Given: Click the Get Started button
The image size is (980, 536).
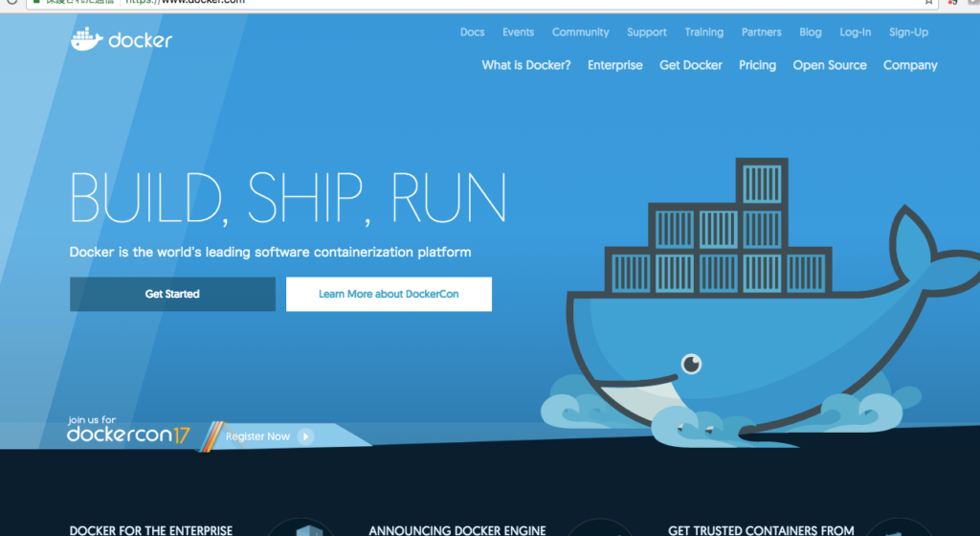Looking at the screenshot, I should tap(172, 294).
